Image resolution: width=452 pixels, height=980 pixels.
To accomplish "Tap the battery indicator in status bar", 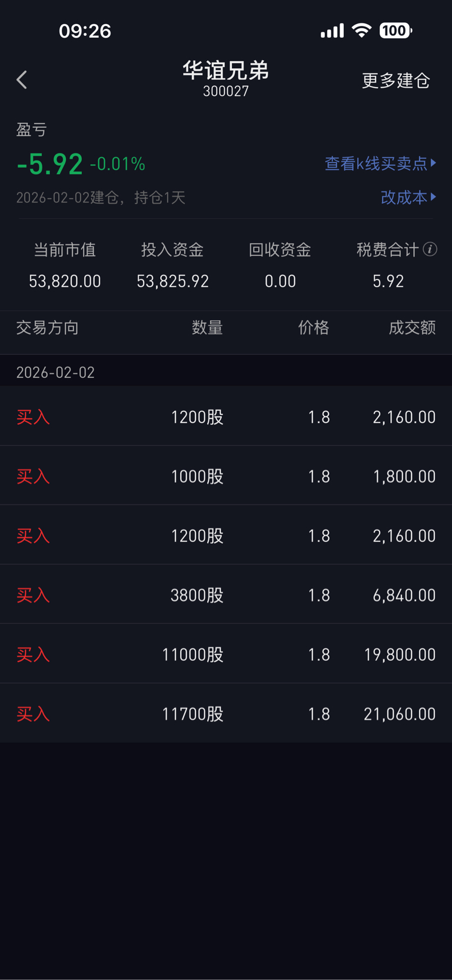I will (x=395, y=31).
